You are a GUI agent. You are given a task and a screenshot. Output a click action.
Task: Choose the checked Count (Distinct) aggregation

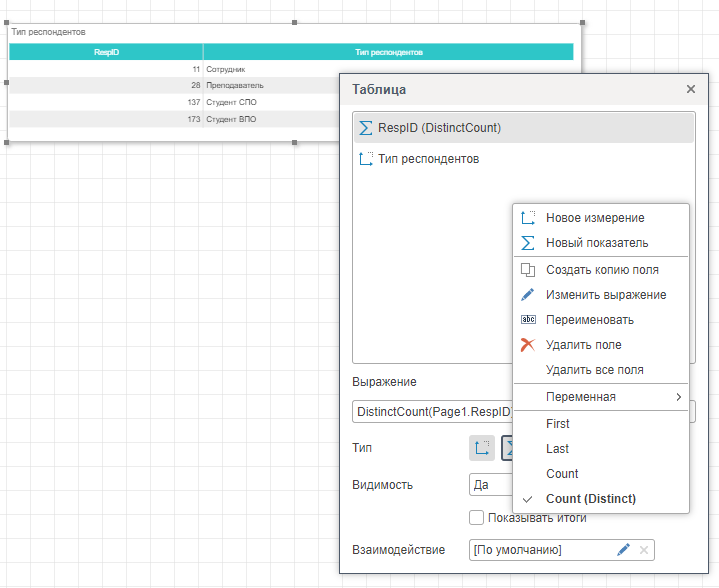click(590, 499)
